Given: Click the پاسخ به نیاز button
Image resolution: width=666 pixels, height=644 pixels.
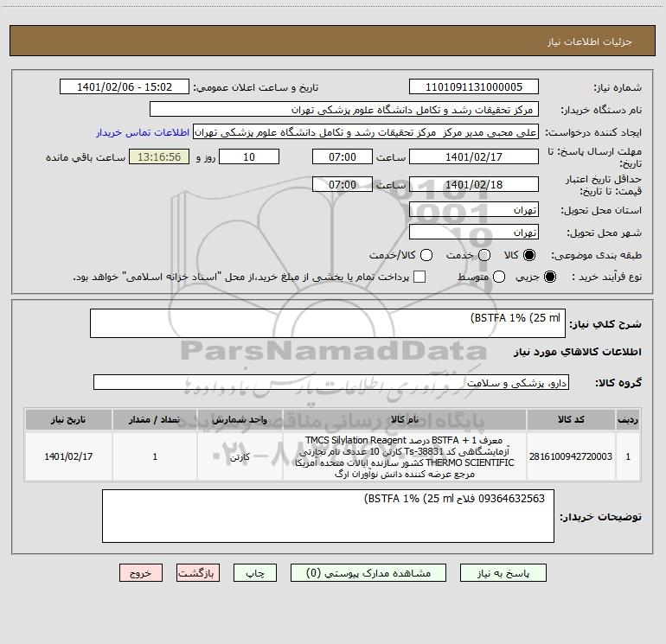Looking at the screenshot, I should (503, 573).
